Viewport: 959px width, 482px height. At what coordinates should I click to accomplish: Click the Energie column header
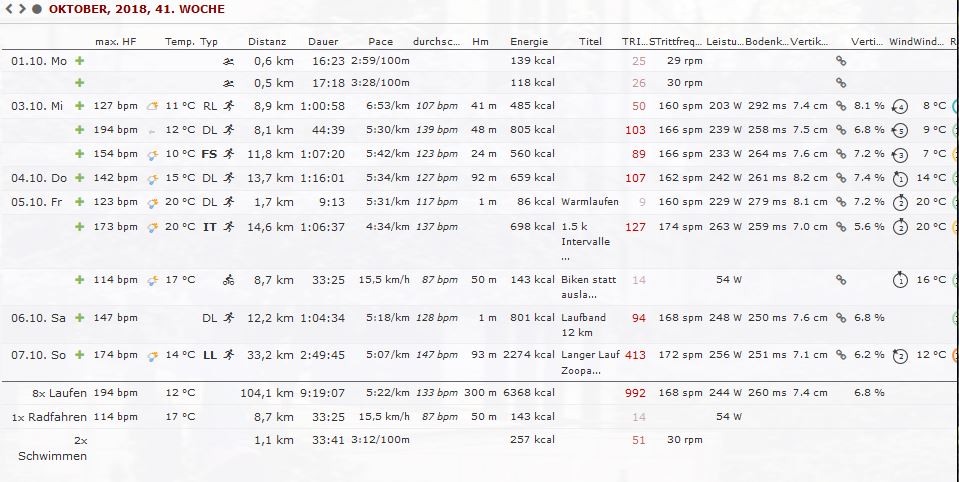[529, 42]
